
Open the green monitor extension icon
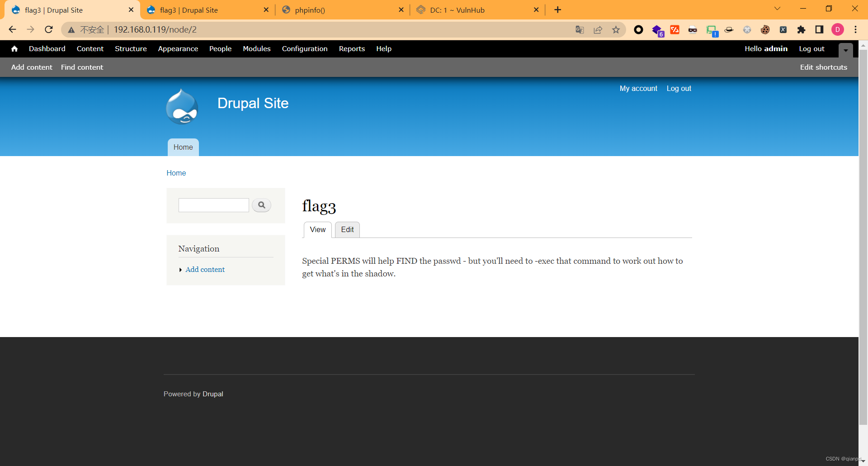pos(712,30)
